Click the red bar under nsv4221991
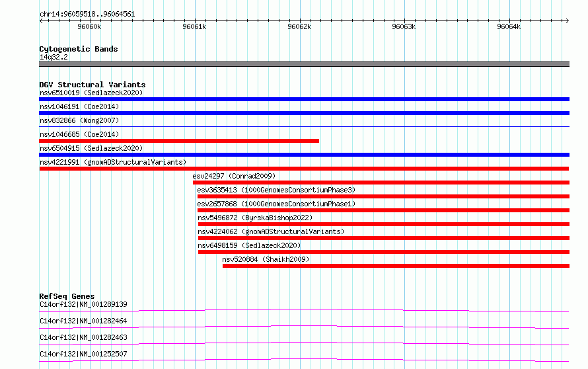This screenshot has width=588, height=369. [304, 169]
